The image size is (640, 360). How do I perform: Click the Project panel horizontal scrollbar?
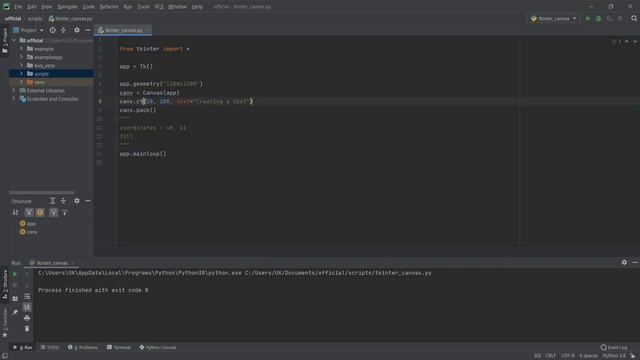click(x=42, y=193)
